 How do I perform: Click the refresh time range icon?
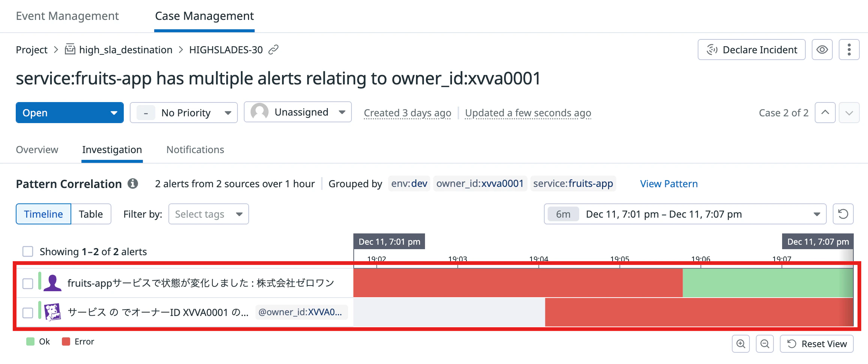tap(843, 214)
